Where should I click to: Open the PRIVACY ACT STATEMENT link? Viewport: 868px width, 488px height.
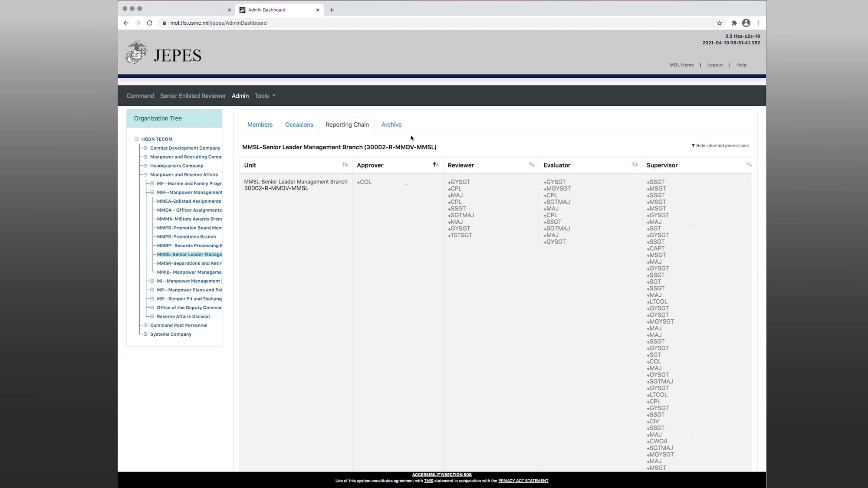[523, 481]
